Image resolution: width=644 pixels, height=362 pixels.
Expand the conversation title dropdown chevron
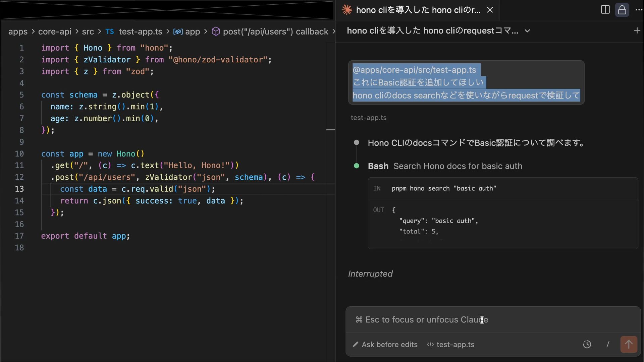click(x=527, y=31)
